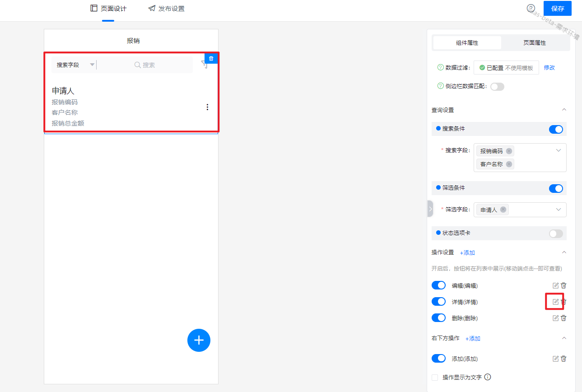
Task: Click the blue trash icon on the list component
Action: (x=211, y=58)
